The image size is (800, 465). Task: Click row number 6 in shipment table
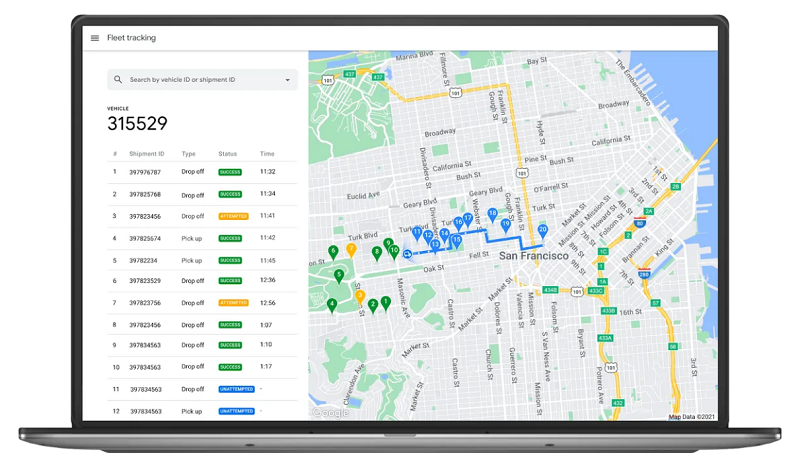click(x=114, y=281)
